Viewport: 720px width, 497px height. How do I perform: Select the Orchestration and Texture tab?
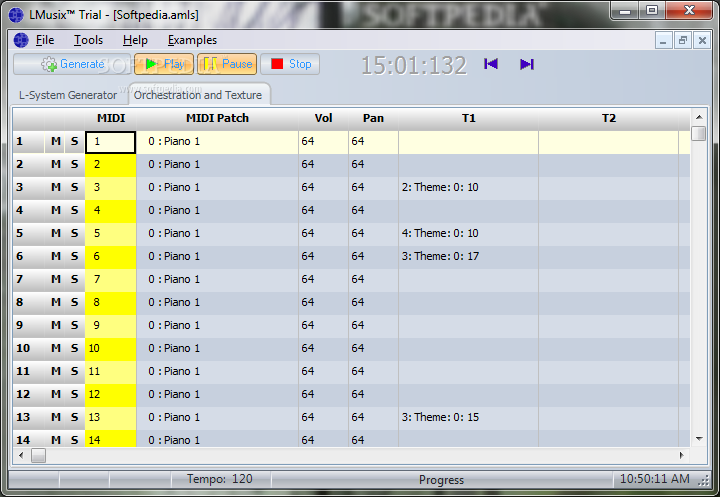click(x=198, y=95)
